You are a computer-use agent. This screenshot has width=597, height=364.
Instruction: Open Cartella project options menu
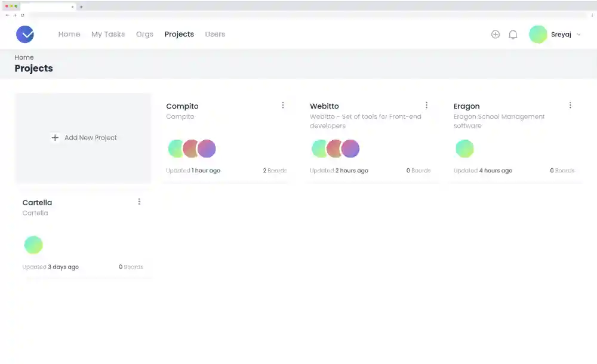point(139,202)
